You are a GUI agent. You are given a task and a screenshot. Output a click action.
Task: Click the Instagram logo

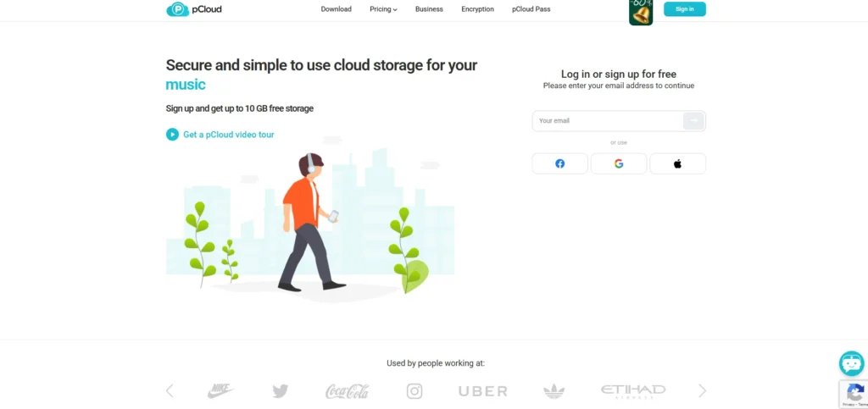pos(415,391)
